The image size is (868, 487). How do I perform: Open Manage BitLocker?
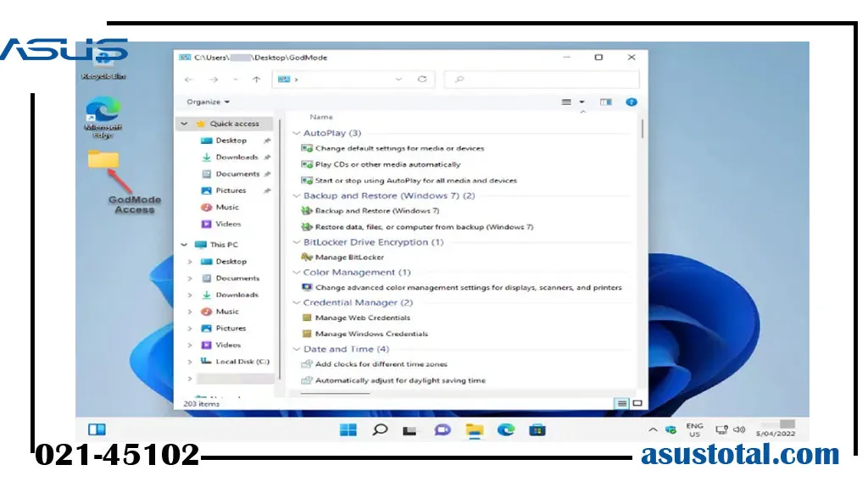click(x=349, y=257)
